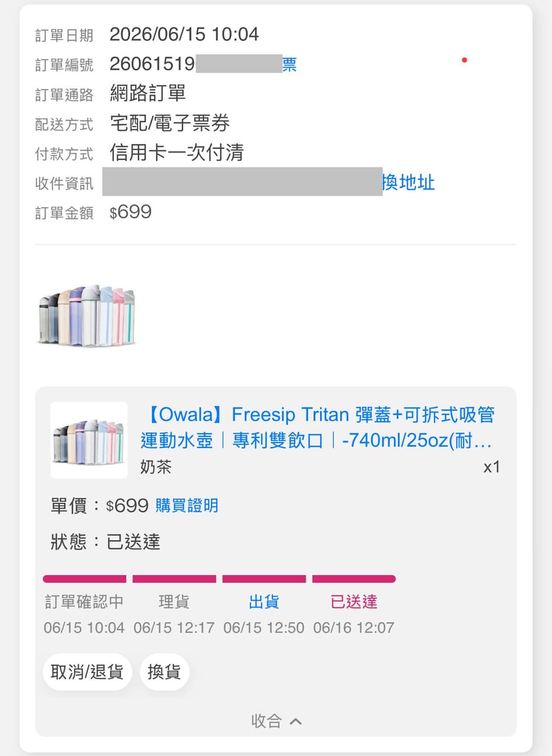Tap the 換地址 link to change address
The image size is (552, 756).
click(x=409, y=183)
